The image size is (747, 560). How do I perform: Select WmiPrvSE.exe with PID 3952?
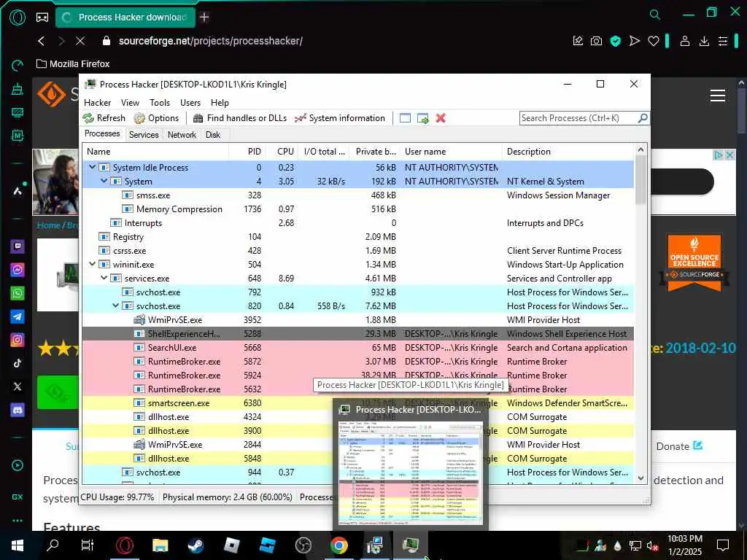pos(357,320)
